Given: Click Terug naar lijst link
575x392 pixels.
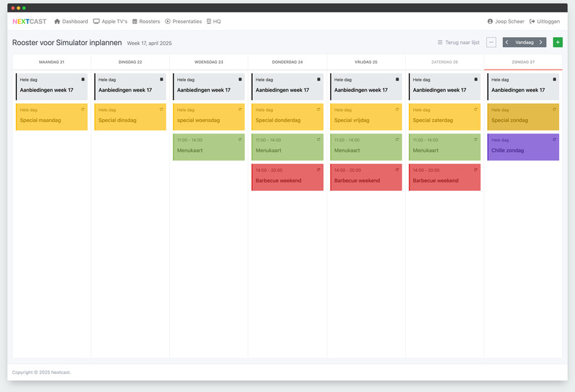Looking at the screenshot, I should point(458,42).
